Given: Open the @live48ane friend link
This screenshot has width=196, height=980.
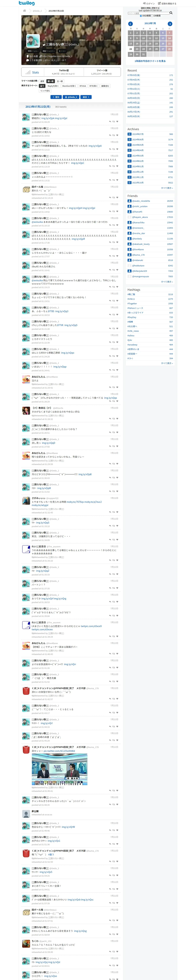Looking at the screenshot, I should click(138, 250).
